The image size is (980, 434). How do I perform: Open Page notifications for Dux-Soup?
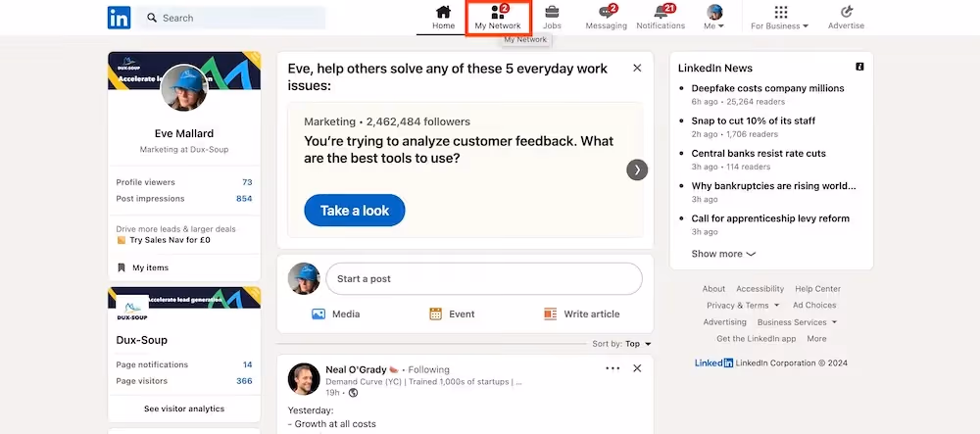pos(184,364)
